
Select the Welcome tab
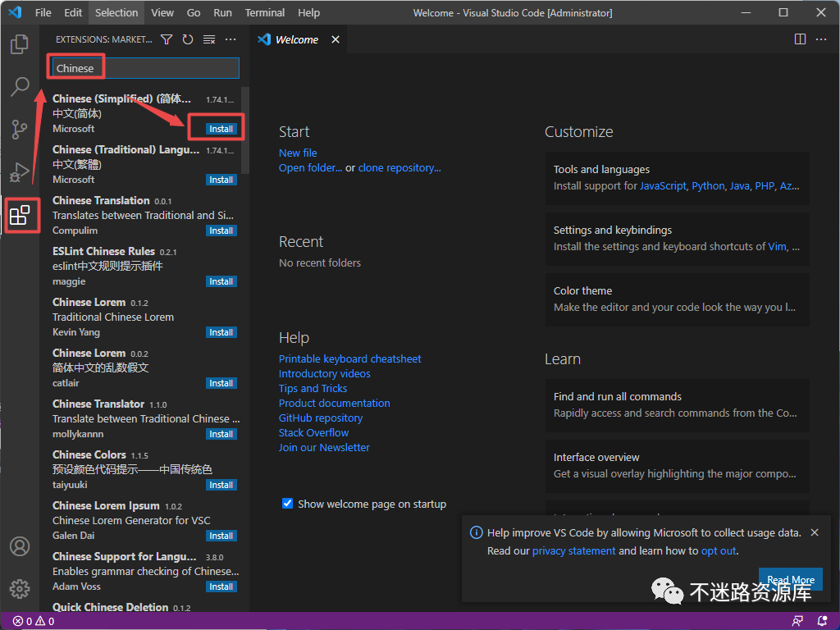pyautogui.click(x=297, y=39)
